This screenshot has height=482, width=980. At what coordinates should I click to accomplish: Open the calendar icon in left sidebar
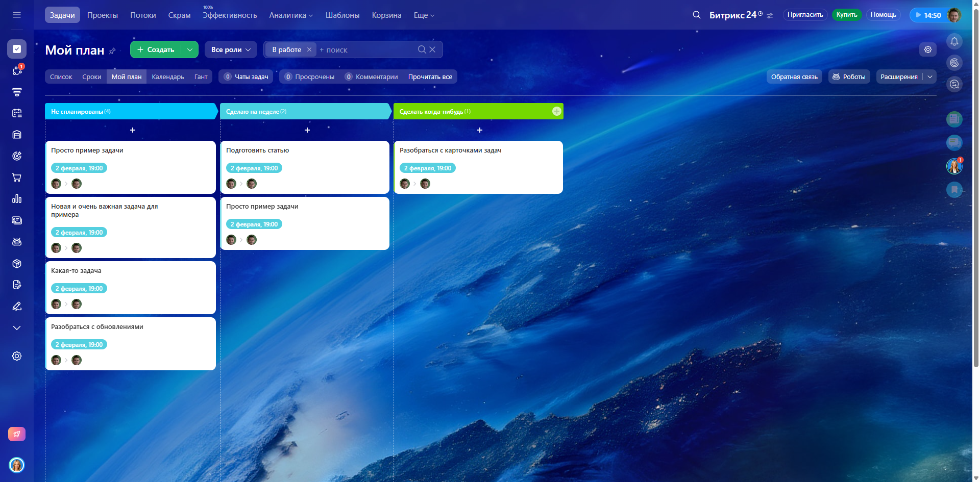[x=17, y=113]
